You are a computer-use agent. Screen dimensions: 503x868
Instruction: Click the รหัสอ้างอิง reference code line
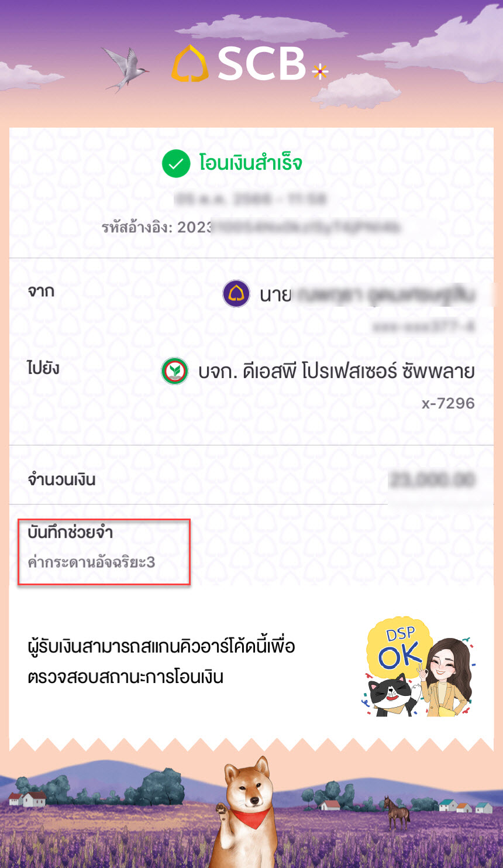[251, 227]
